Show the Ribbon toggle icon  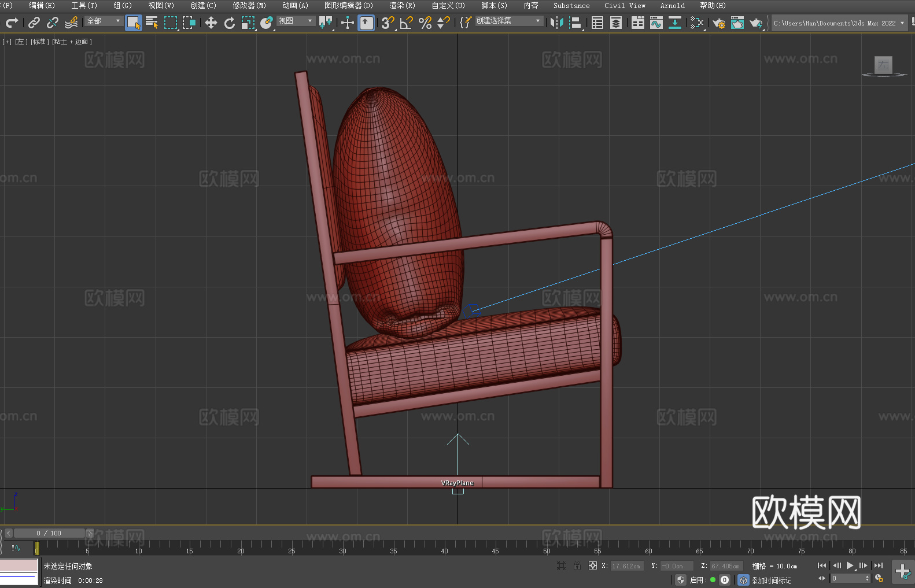click(638, 23)
